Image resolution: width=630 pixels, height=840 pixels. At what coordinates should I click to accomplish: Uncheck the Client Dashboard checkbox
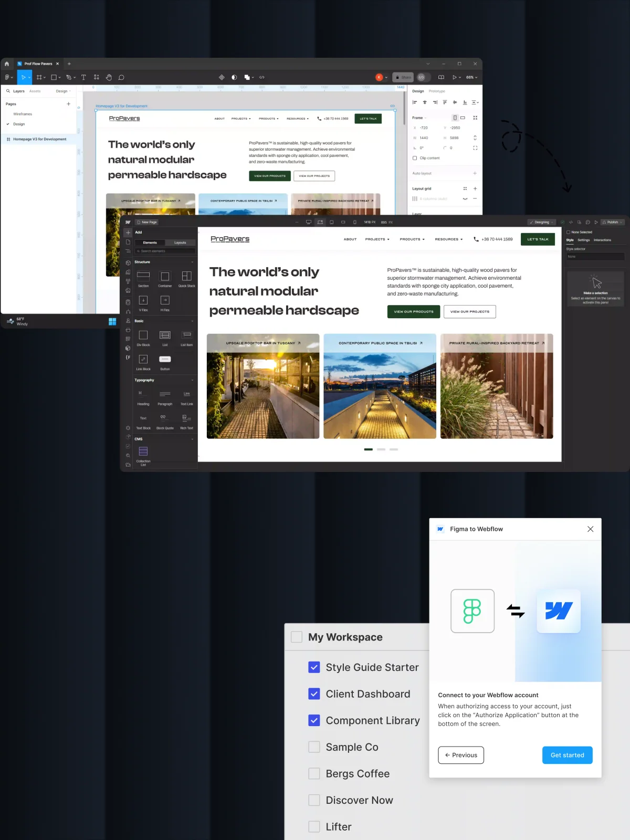(x=314, y=694)
